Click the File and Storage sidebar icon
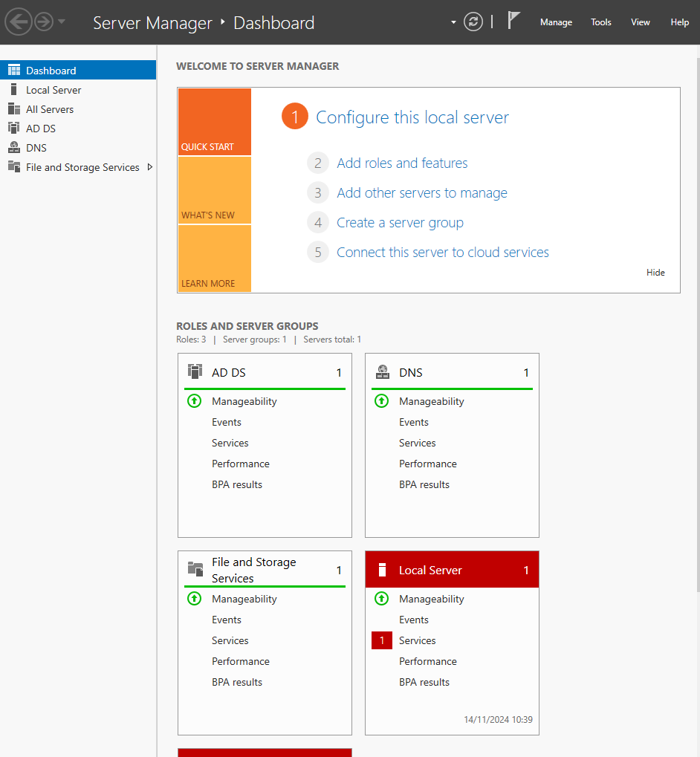This screenshot has width=700, height=757. point(14,166)
